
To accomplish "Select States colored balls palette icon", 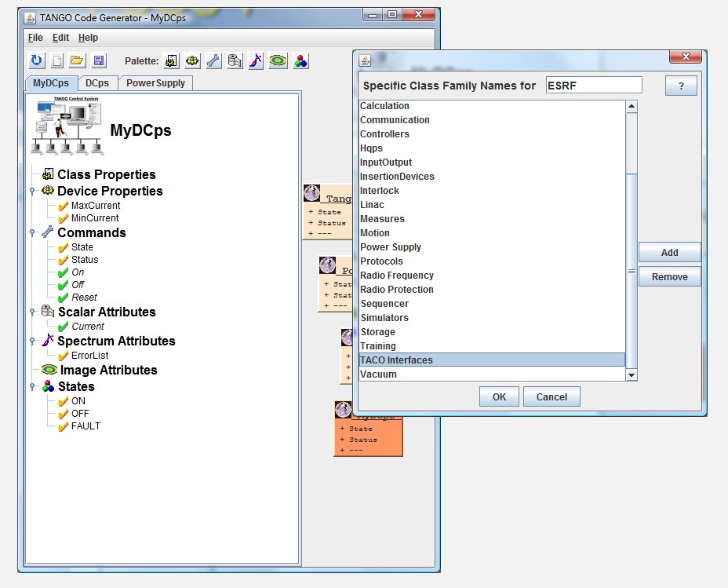I will [x=300, y=61].
